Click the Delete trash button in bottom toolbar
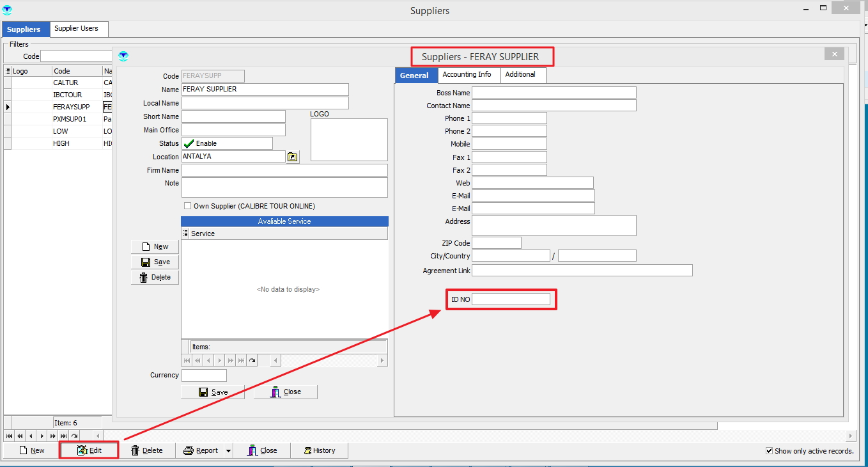 (146, 450)
